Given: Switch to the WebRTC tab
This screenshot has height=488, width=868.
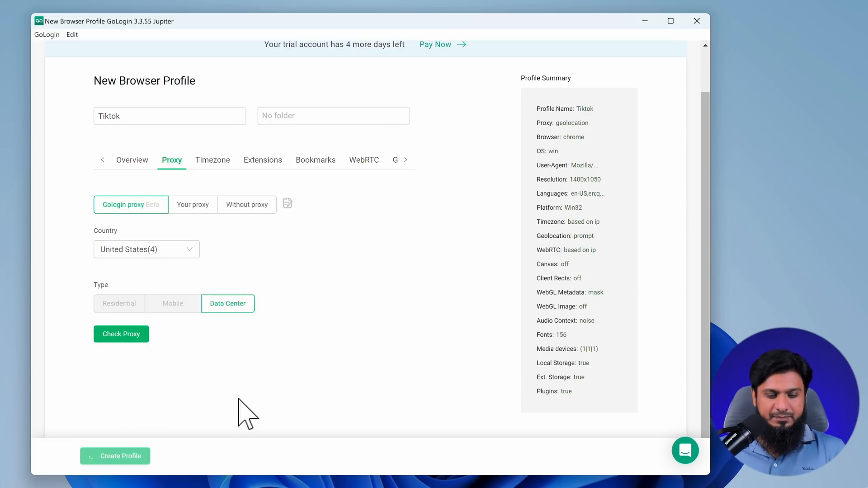Looking at the screenshot, I should point(363,160).
